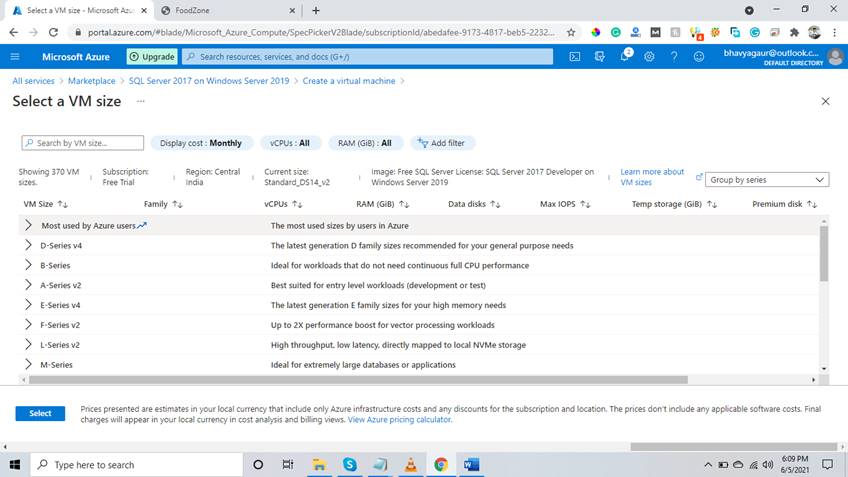Bookmark this page with the star icon
Image resolution: width=848 pixels, height=477 pixels.
[571, 32]
